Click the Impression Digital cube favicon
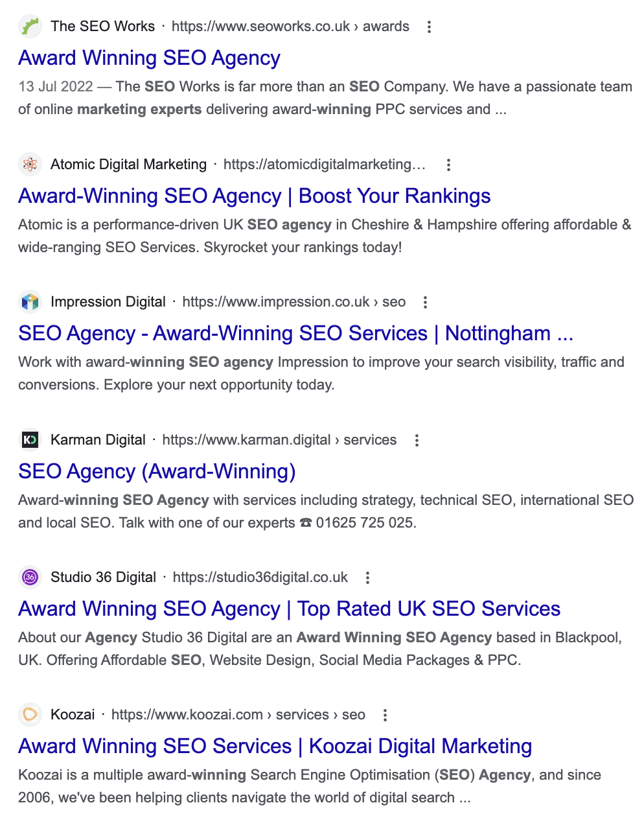Screen dimensions: 644x827 pyautogui.click(x=30, y=302)
